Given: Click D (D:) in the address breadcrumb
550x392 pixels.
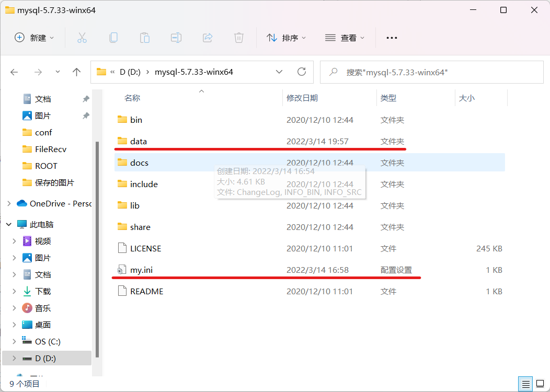Looking at the screenshot, I should pos(130,72).
